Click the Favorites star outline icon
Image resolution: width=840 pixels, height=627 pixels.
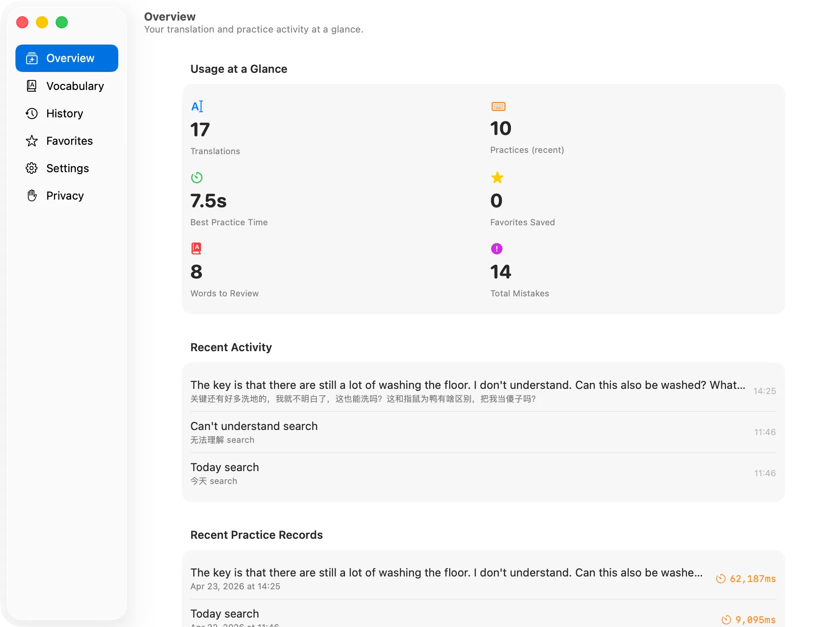pos(32,140)
